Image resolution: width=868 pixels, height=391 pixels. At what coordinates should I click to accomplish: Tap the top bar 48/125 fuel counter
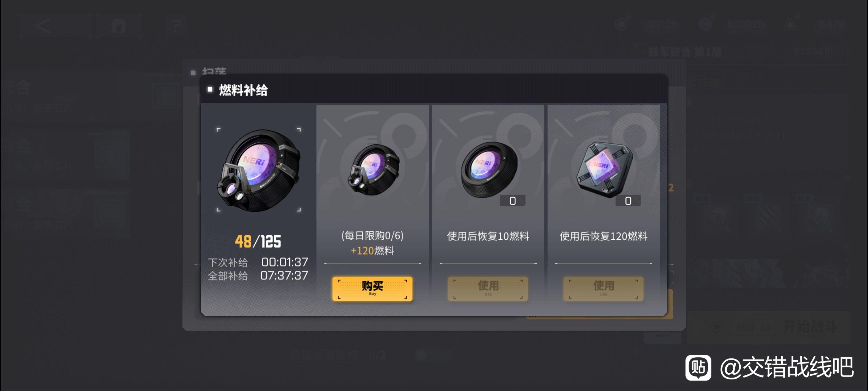[661, 25]
